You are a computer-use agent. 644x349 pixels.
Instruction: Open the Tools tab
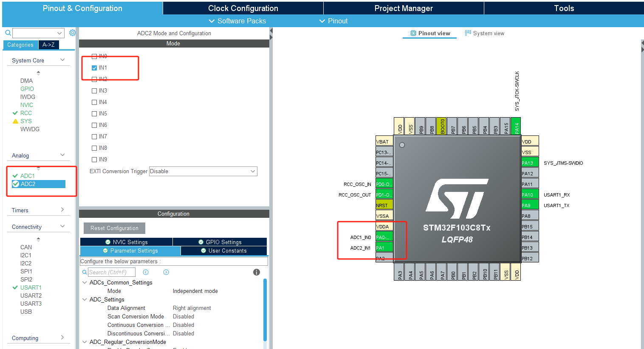click(x=564, y=8)
